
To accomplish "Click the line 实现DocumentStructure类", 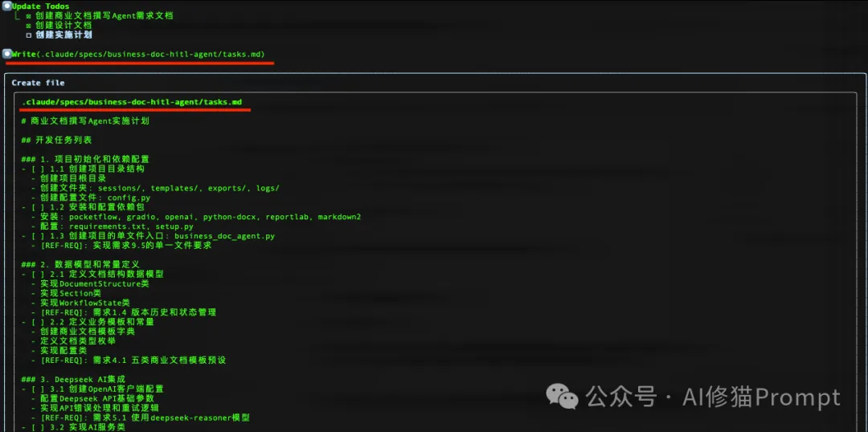I will [x=90, y=283].
